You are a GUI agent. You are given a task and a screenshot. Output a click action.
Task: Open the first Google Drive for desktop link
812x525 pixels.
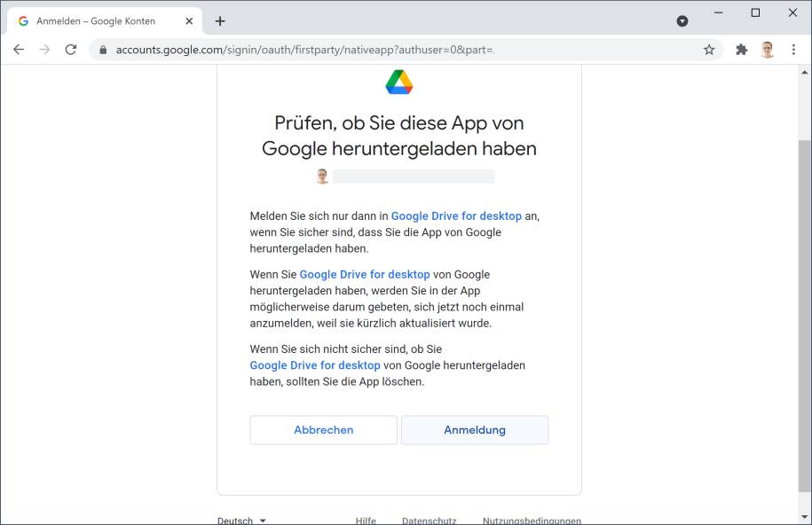pyautogui.click(x=456, y=215)
